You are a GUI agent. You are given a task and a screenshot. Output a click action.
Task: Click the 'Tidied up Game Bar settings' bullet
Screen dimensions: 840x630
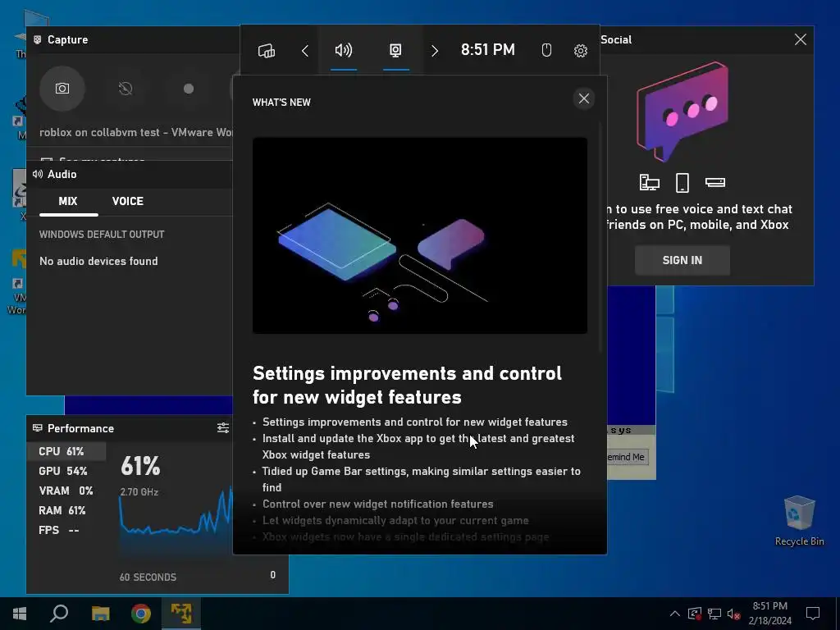pos(421,479)
